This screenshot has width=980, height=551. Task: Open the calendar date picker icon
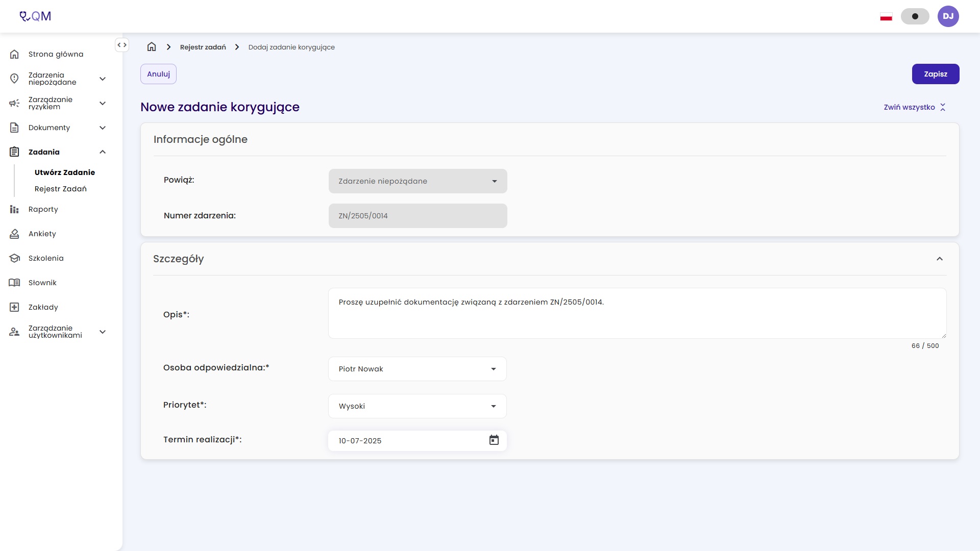pos(494,440)
